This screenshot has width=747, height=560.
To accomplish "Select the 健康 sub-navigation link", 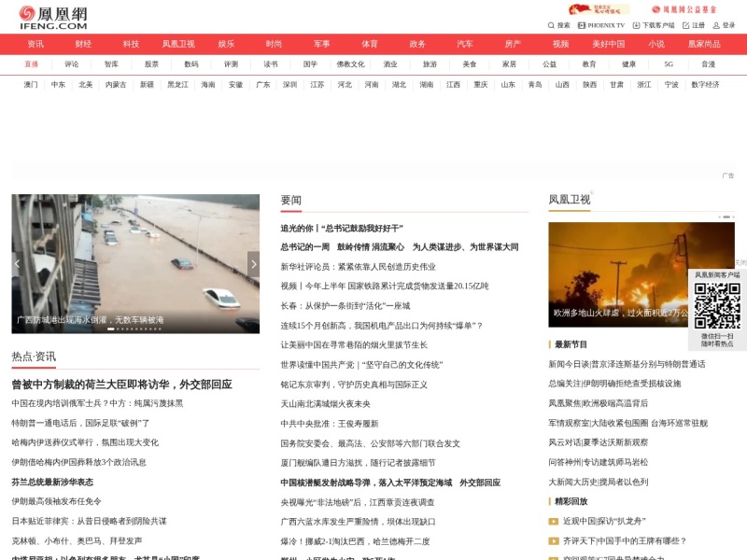I will [628, 64].
